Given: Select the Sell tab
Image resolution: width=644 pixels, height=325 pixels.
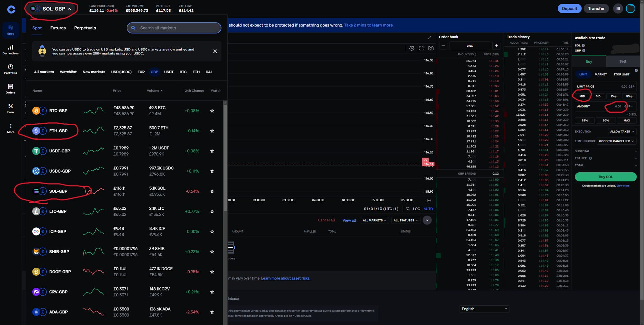Looking at the screenshot, I should coord(623,61).
